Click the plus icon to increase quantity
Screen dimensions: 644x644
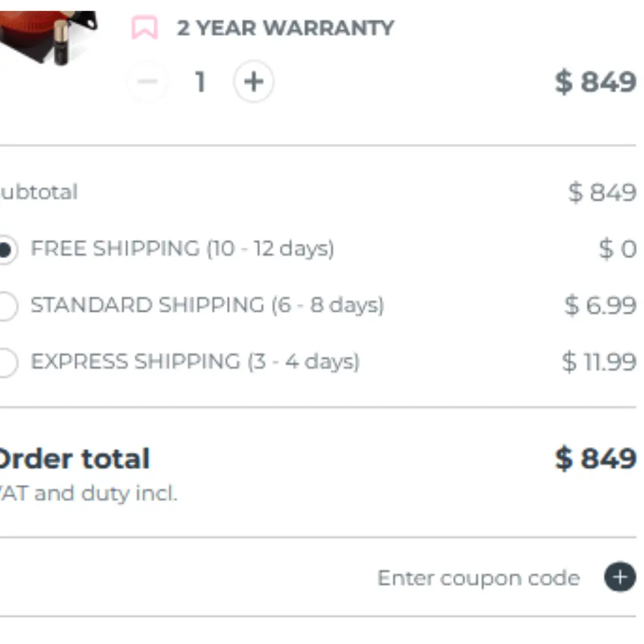click(x=253, y=81)
